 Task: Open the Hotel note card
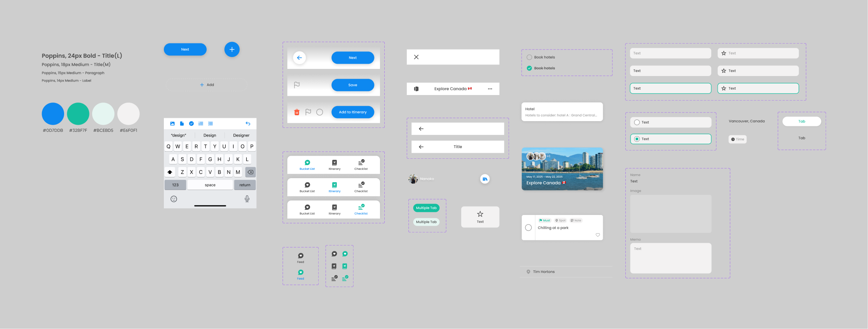562,112
